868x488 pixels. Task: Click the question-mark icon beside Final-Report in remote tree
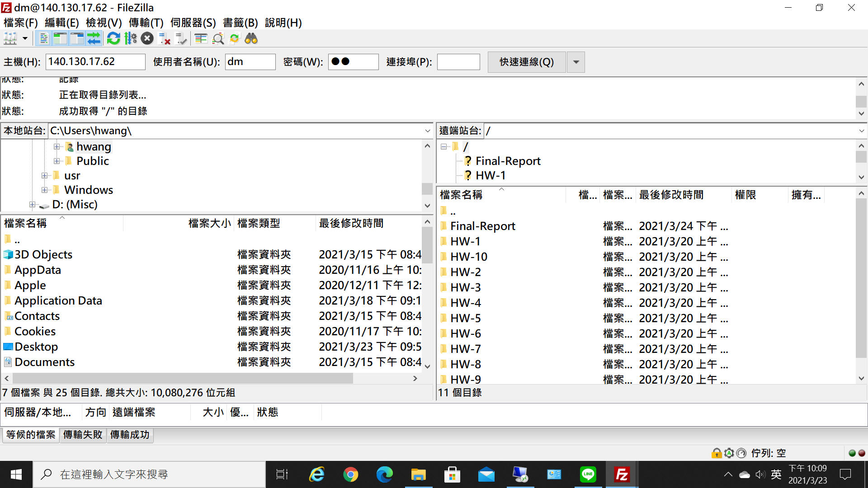tap(468, 161)
